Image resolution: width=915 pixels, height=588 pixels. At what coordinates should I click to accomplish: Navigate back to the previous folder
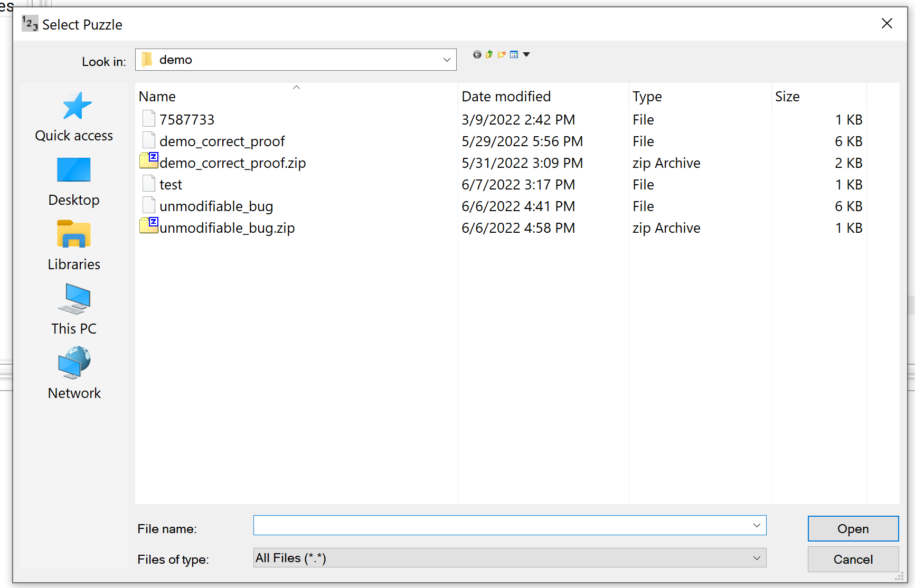[477, 54]
